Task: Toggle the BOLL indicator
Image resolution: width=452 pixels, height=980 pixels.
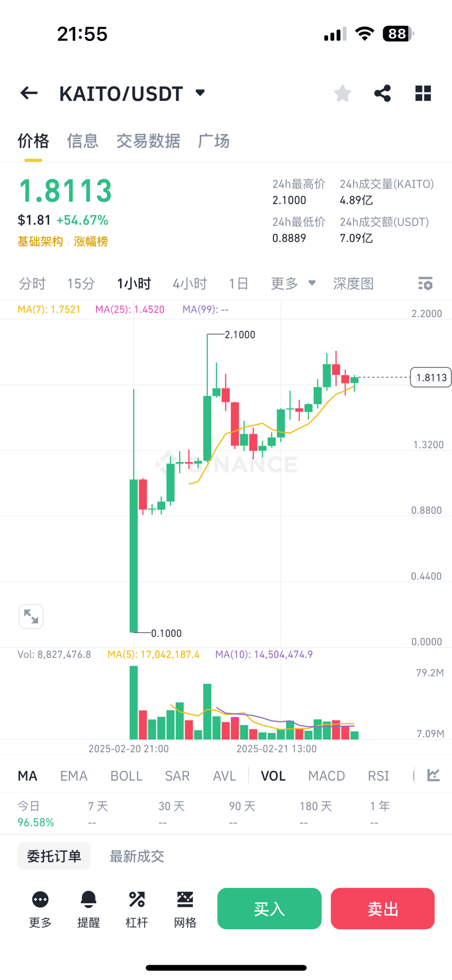Action: pos(126,775)
